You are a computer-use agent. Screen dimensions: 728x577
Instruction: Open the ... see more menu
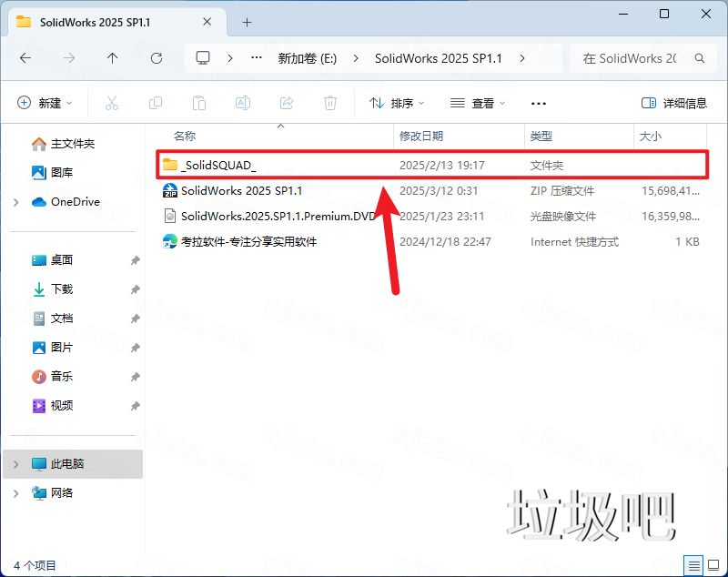pyautogui.click(x=538, y=103)
